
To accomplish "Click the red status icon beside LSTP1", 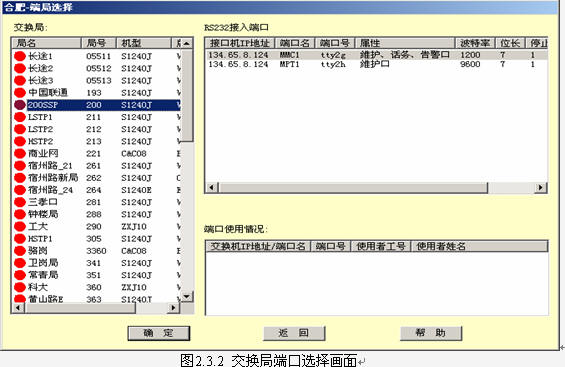I will 20,117.
